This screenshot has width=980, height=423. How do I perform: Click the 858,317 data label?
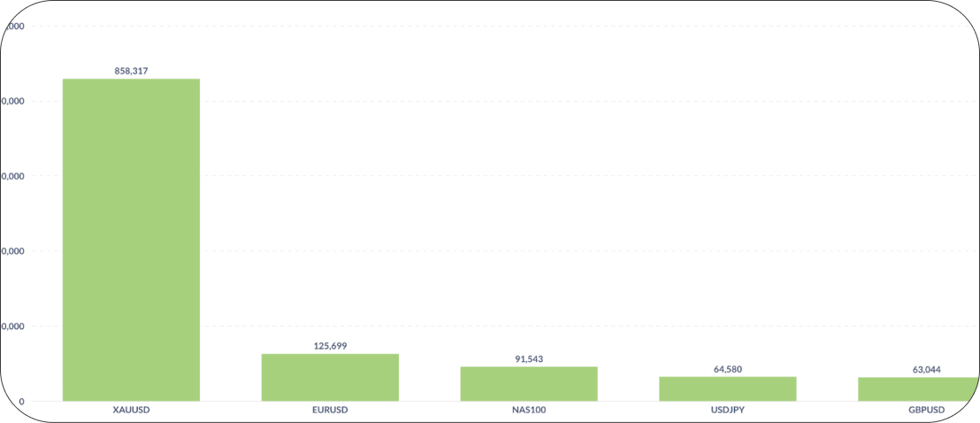[x=131, y=70]
